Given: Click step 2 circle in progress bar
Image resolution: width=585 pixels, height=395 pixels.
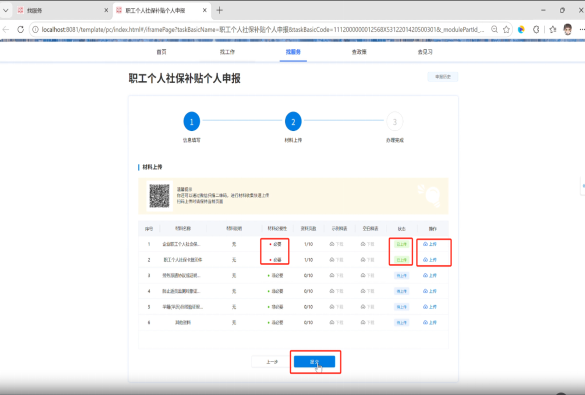Looking at the screenshot, I should [x=293, y=122].
